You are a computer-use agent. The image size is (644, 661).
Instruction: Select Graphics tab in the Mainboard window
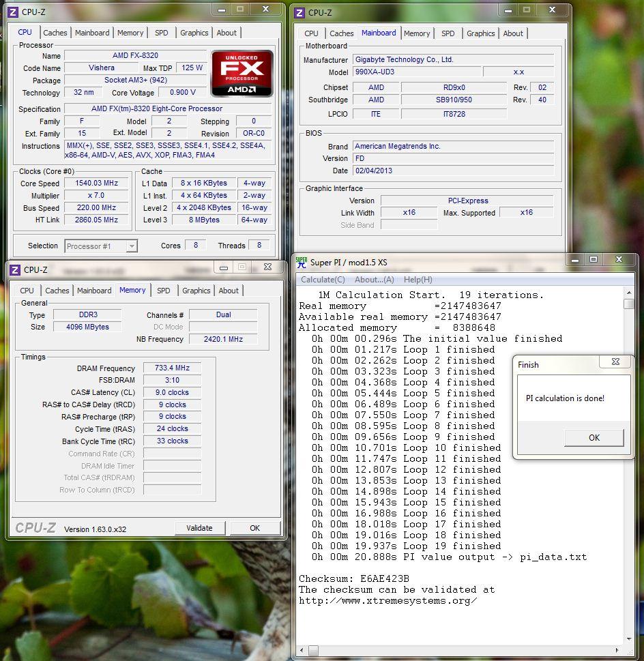coord(481,33)
